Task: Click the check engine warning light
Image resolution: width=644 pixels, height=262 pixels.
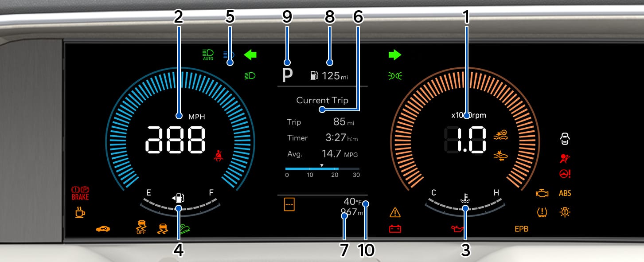Action: click(x=542, y=193)
